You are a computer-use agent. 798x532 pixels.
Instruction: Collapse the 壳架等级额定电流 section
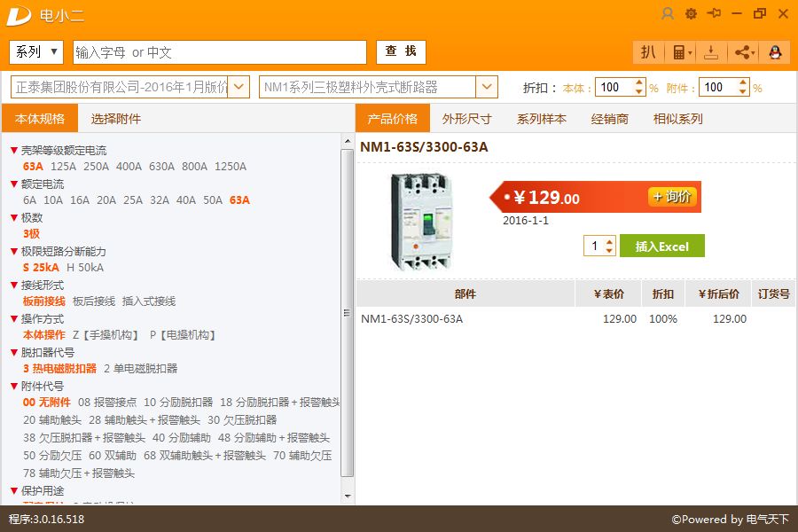14,151
